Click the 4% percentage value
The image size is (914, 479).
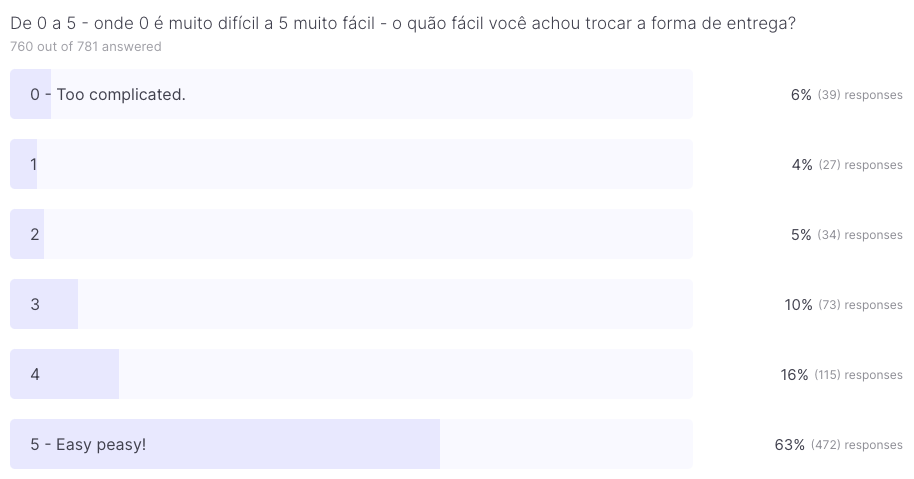pyautogui.click(x=801, y=165)
